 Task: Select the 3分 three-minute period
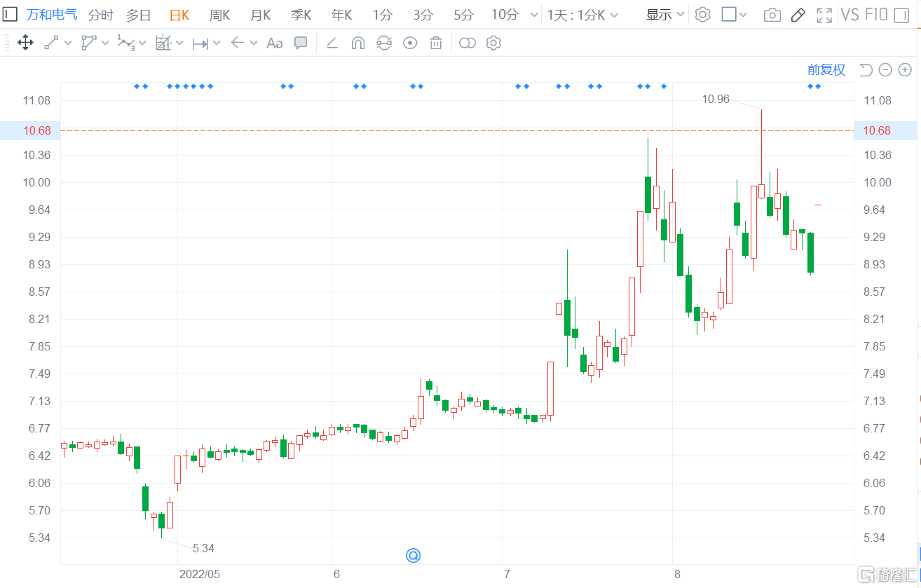pyautogui.click(x=423, y=15)
